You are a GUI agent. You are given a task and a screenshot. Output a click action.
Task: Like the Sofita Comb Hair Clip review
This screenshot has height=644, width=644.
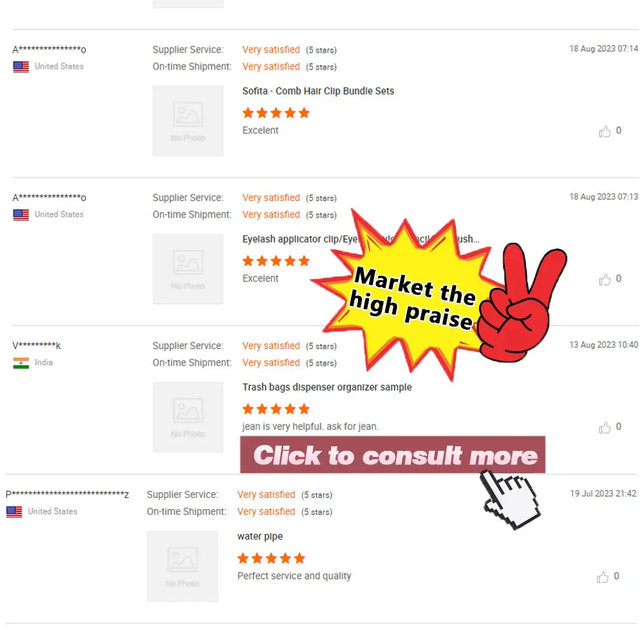(x=605, y=131)
